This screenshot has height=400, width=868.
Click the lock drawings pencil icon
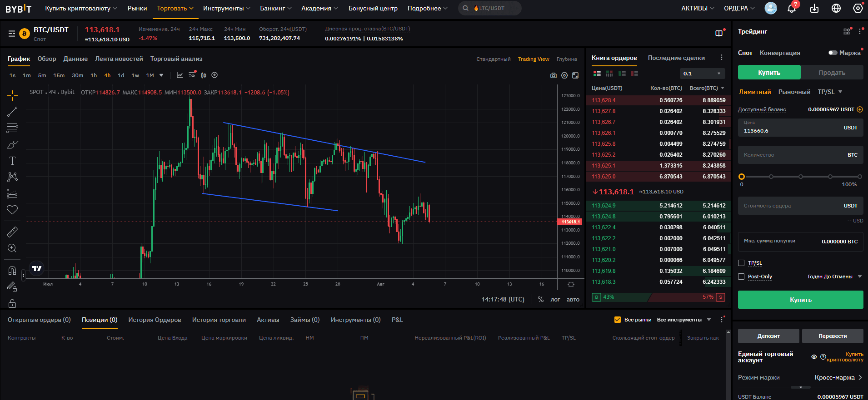click(x=12, y=286)
